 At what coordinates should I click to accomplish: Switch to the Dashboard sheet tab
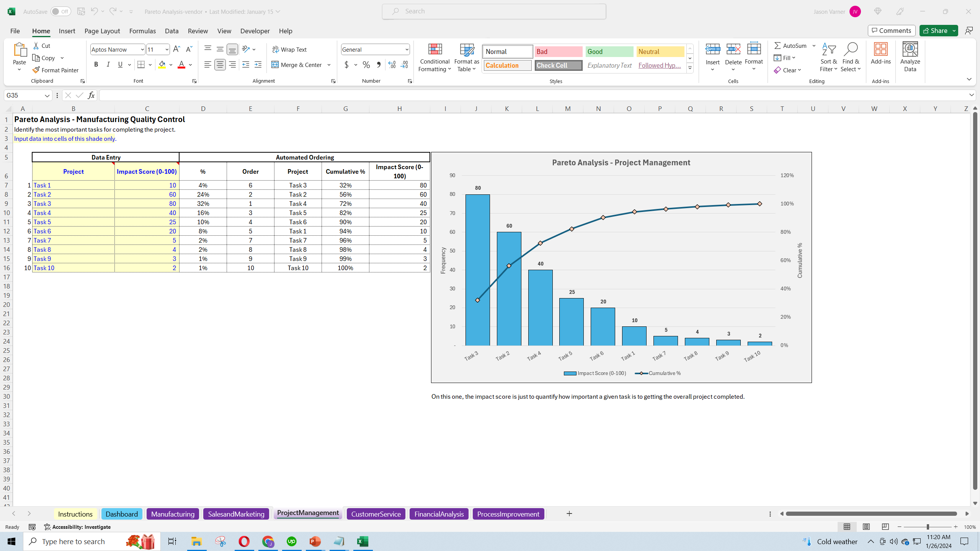coord(122,514)
